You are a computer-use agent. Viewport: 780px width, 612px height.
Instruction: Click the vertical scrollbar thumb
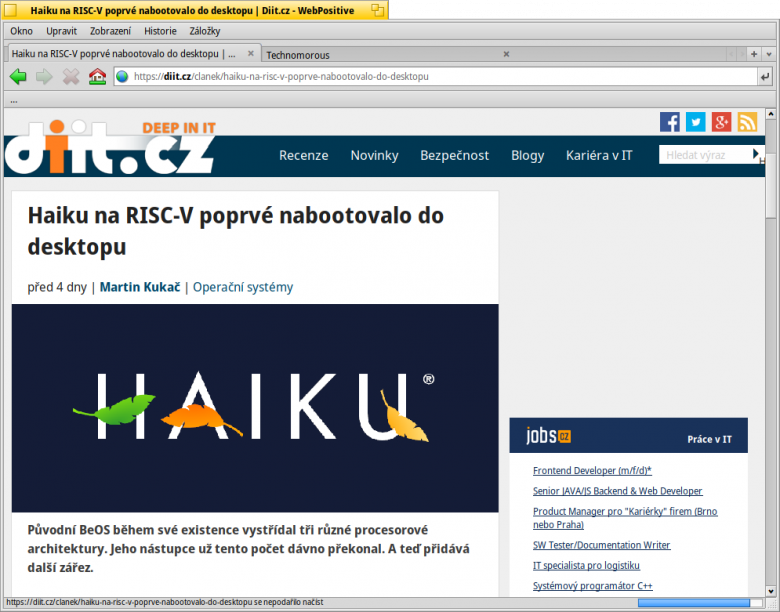point(771,186)
